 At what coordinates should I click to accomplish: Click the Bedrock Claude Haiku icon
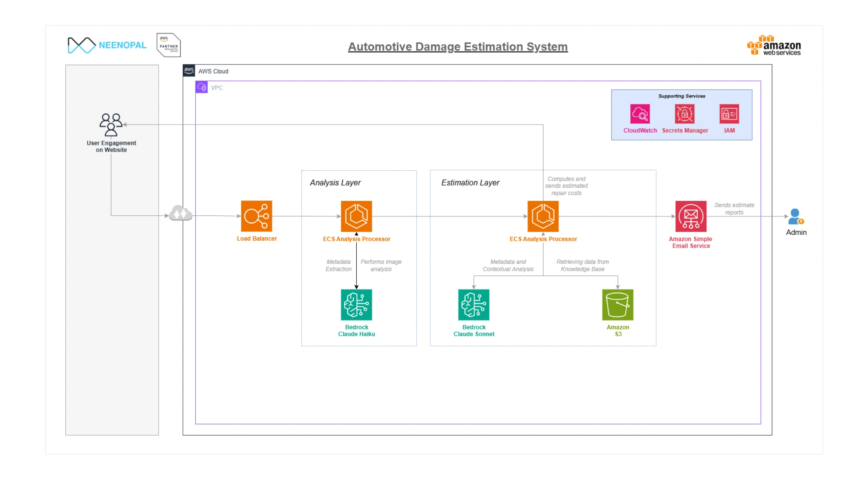[x=356, y=304]
